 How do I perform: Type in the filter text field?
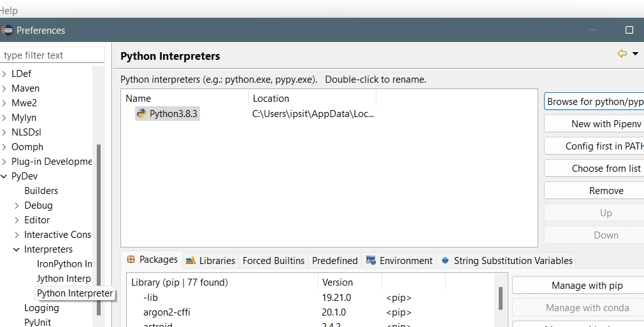click(x=52, y=55)
